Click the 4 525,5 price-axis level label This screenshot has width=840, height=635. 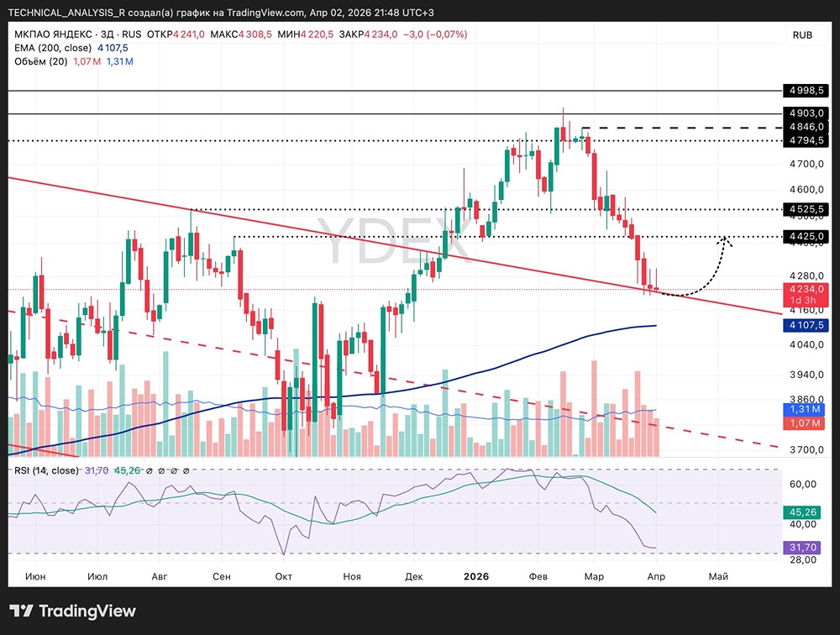click(806, 209)
